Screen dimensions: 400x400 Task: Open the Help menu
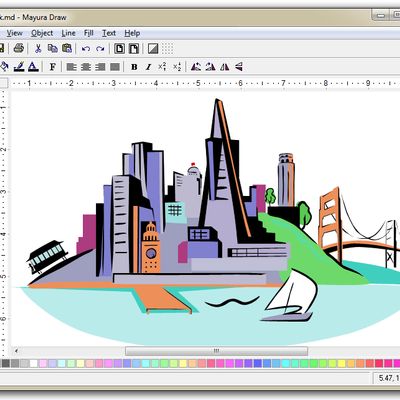click(x=132, y=33)
